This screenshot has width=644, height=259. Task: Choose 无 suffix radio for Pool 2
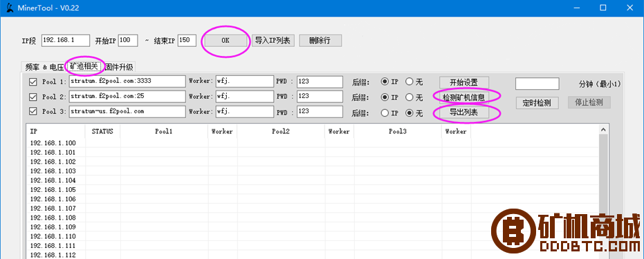pos(409,97)
